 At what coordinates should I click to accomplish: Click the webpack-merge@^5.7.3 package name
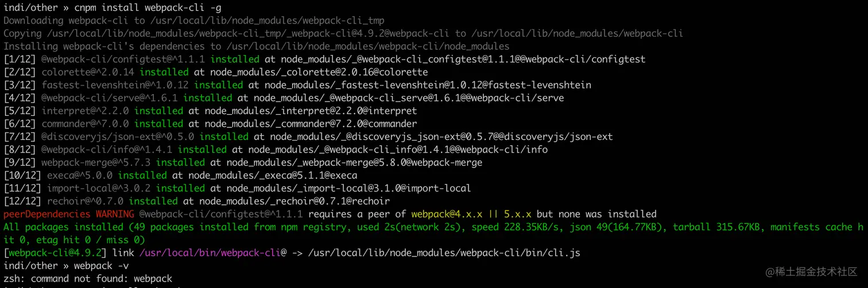pyautogui.click(x=96, y=162)
